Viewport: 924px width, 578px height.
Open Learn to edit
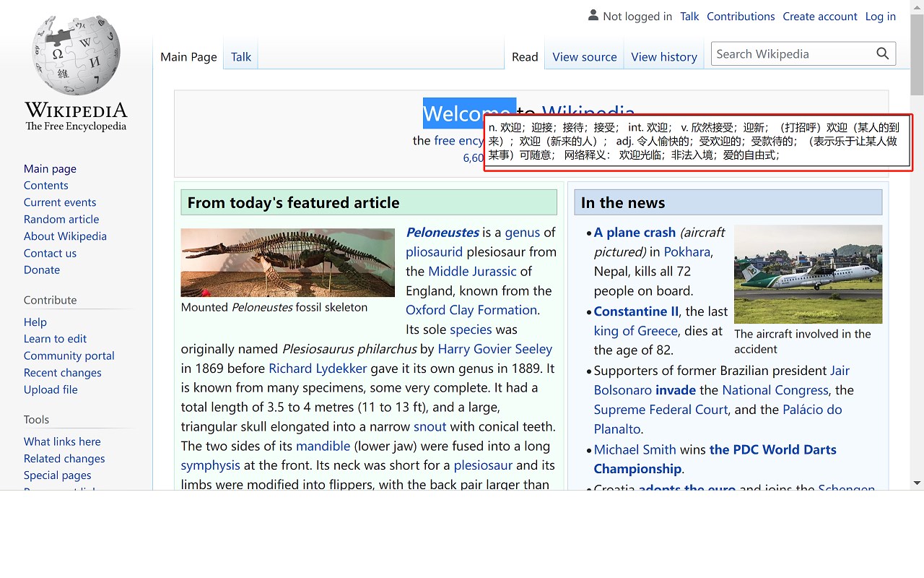55,338
